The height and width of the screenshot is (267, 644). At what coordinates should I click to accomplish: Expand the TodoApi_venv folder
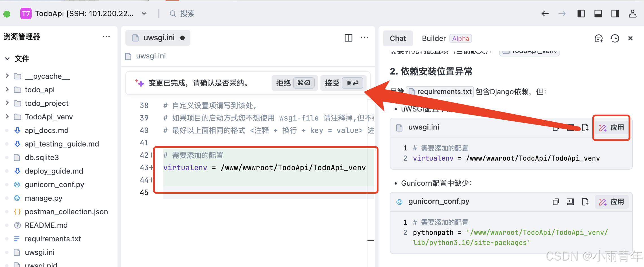(x=49, y=117)
